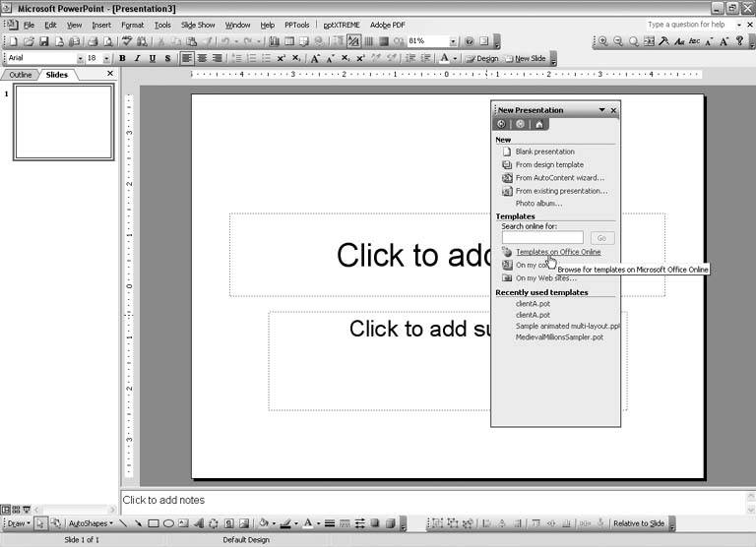The height and width of the screenshot is (547, 756).
Task: Toggle Underline formatting
Action: (x=153, y=58)
